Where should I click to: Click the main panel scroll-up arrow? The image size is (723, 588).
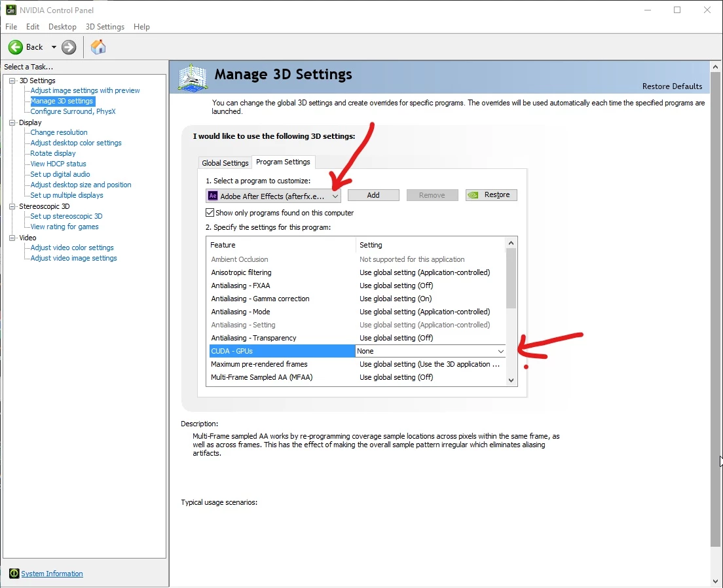pos(716,67)
